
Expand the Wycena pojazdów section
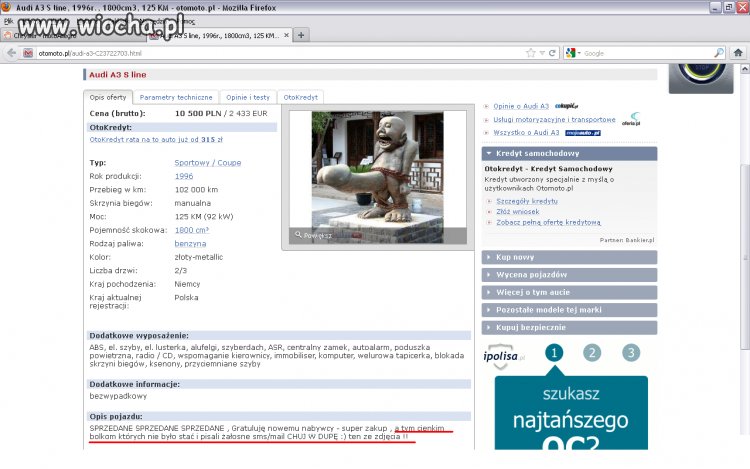(x=569, y=275)
